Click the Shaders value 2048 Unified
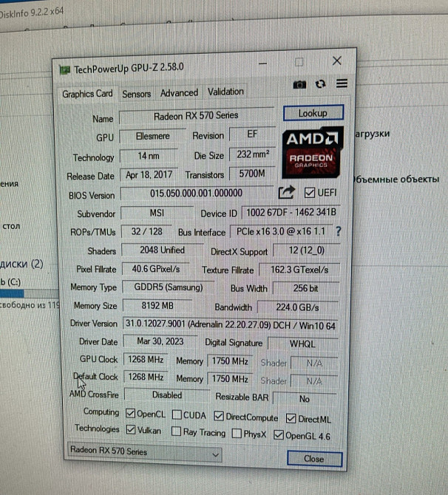The height and width of the screenshot is (495, 448). tap(163, 250)
